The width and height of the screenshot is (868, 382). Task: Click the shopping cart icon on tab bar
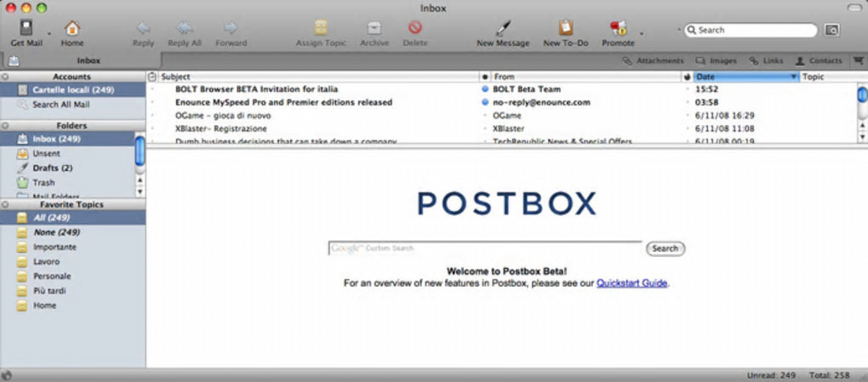(858, 60)
